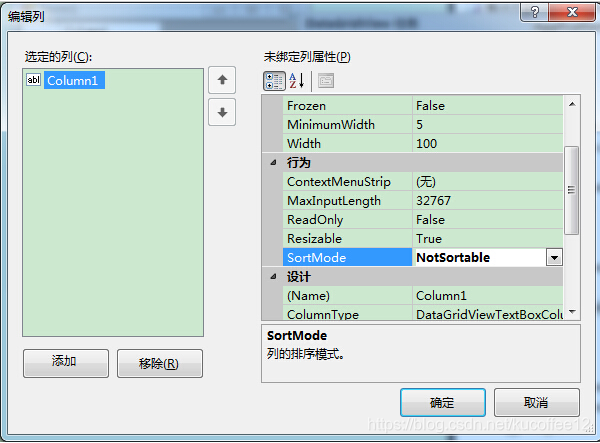This screenshot has width=600, height=443.
Task: Select the MinimumWidth property
Action: tap(347, 124)
